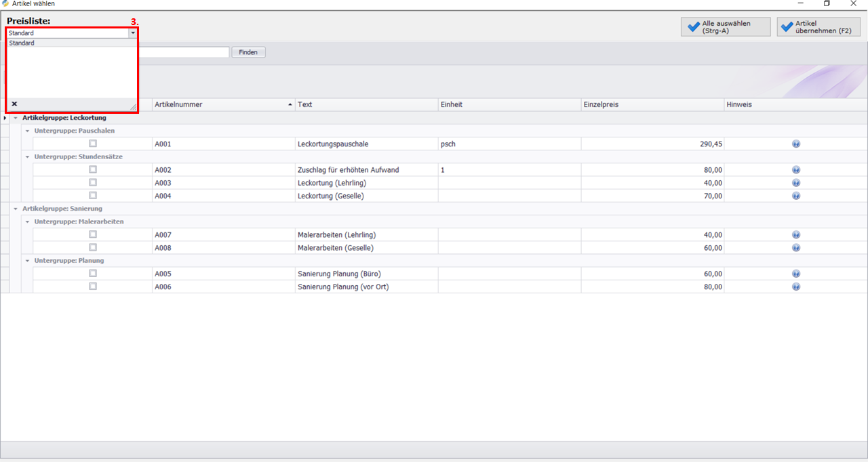Click the hint icon for Leckortung (Geselle)
Viewport: 868px width, 462px height.
coord(796,196)
